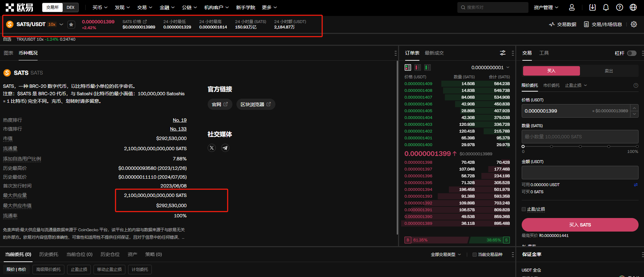
Task: Switch to the 图表 chart tab
Action: coord(8,53)
